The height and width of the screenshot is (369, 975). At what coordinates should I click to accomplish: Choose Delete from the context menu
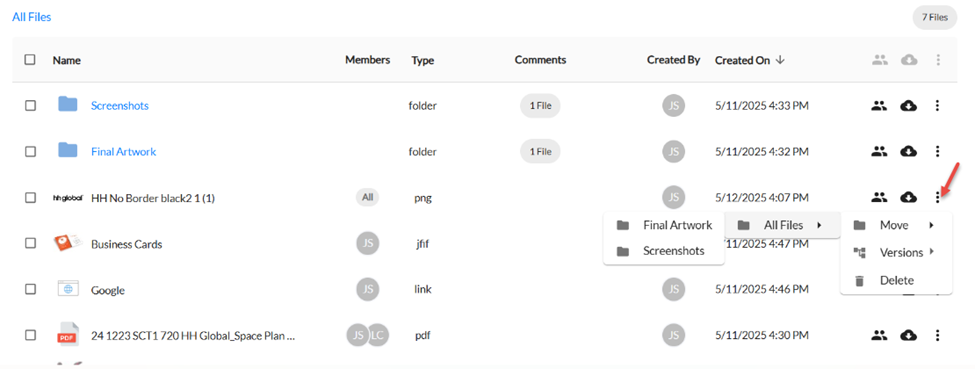[x=896, y=281]
